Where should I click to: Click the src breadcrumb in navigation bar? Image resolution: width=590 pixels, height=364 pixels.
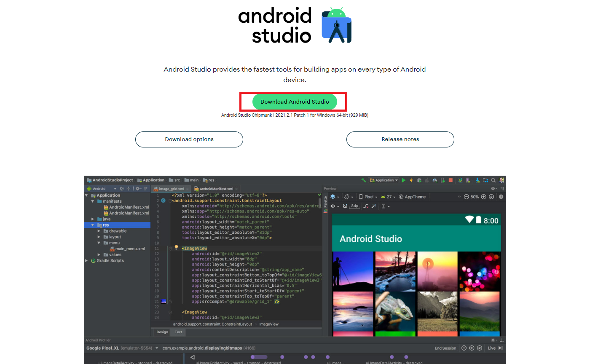[174, 180]
